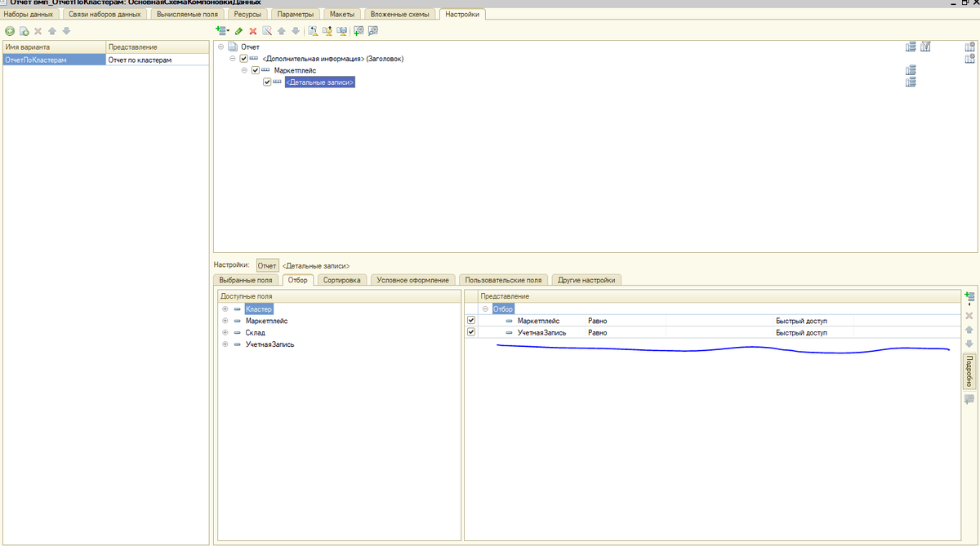Disable the Маркетплейс filter checkbox
This screenshot has width=980, height=546.
click(x=470, y=321)
